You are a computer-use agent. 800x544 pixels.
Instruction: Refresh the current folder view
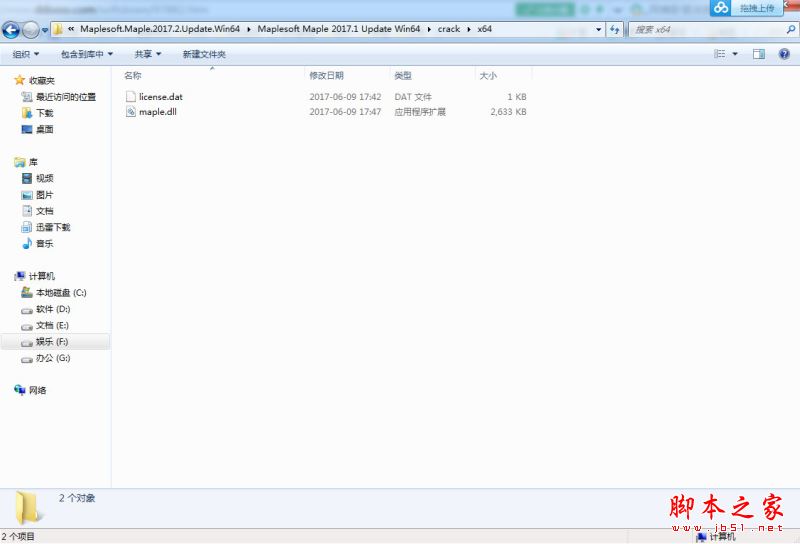614,30
